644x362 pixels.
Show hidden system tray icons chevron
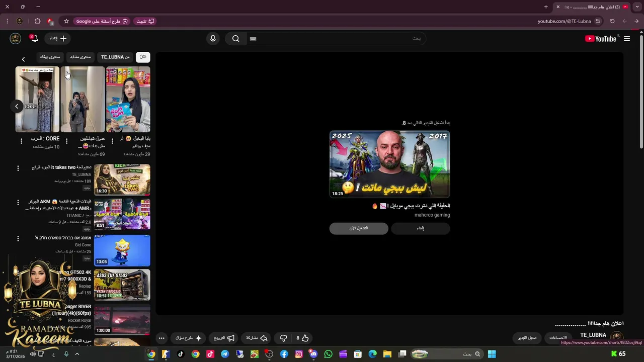(x=77, y=354)
